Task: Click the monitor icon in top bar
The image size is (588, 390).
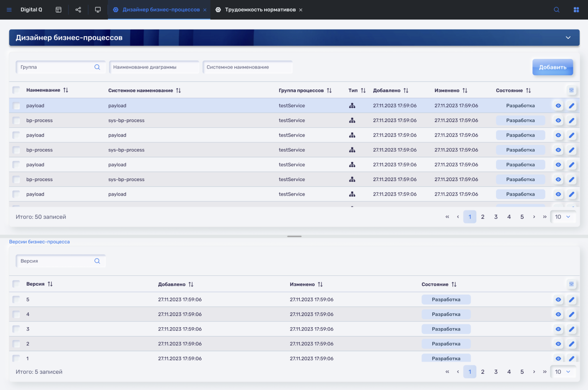Action: pyautogui.click(x=98, y=10)
